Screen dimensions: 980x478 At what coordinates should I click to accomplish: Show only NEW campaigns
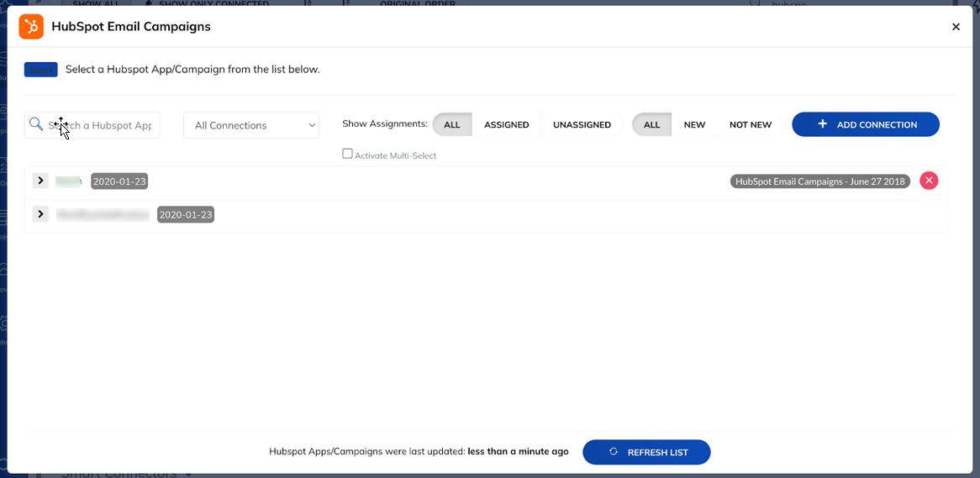(694, 125)
